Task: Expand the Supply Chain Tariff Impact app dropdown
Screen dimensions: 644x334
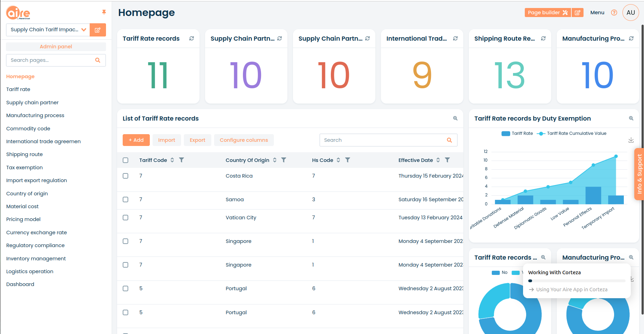Action: tap(83, 30)
